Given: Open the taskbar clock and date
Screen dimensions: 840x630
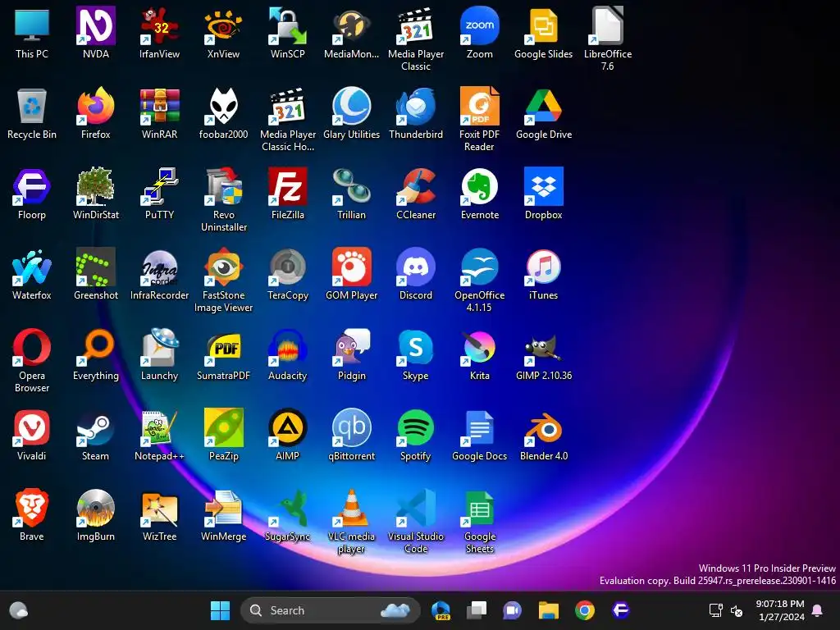Looking at the screenshot, I should 781,610.
